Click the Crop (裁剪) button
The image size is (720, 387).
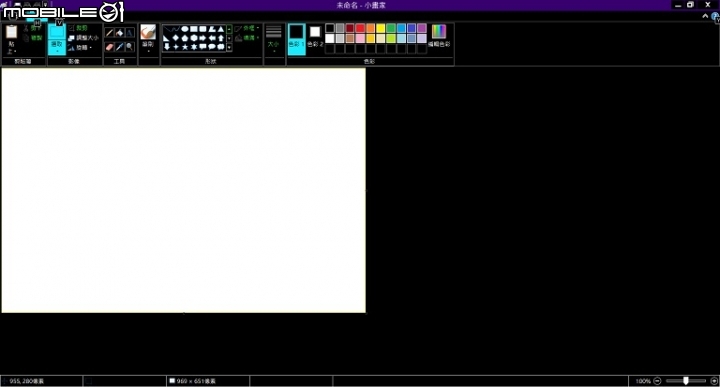tap(78, 28)
